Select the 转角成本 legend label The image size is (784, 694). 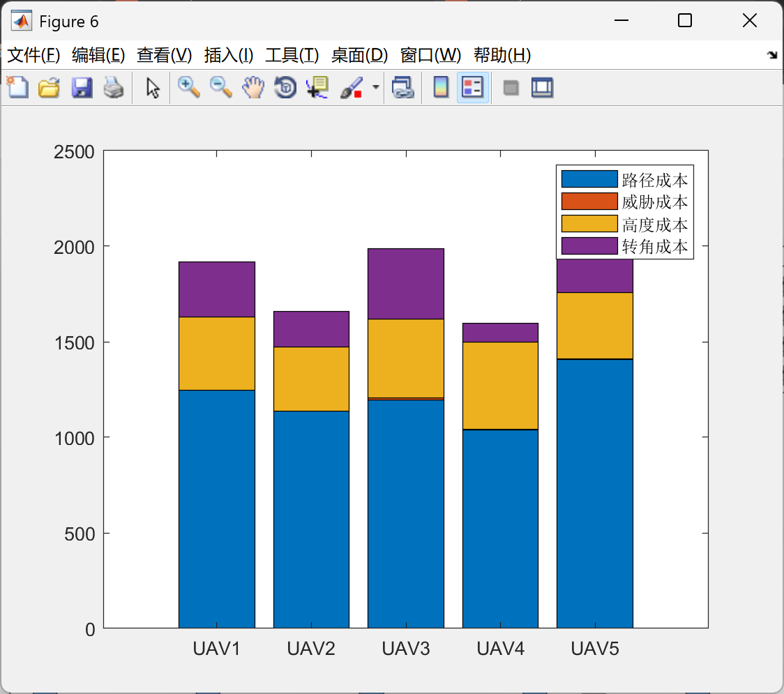tap(655, 246)
